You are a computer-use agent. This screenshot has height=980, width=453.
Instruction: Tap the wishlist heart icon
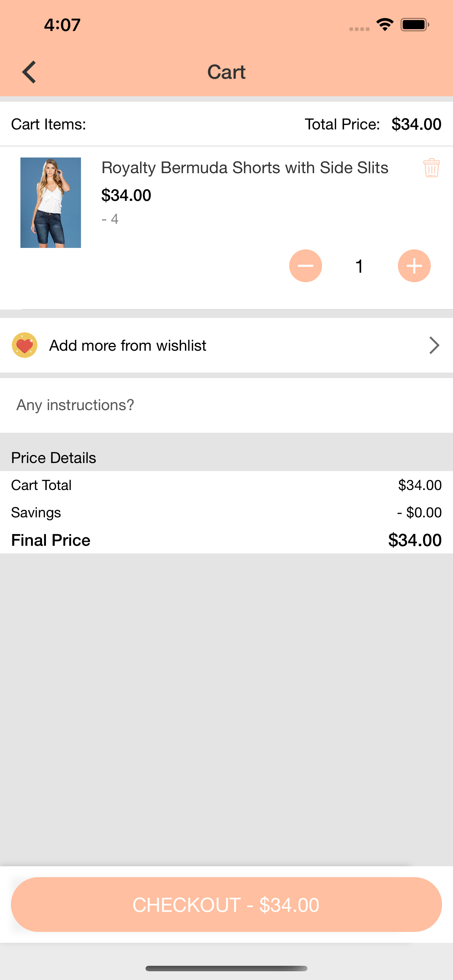click(25, 345)
